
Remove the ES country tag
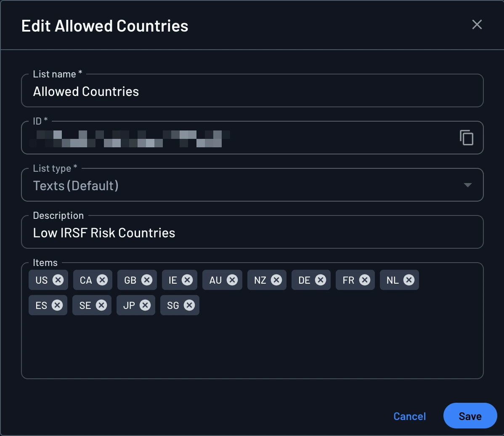point(57,305)
